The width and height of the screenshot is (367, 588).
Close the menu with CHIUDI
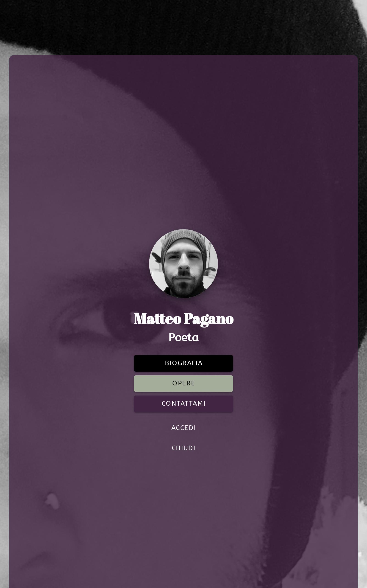click(x=183, y=448)
